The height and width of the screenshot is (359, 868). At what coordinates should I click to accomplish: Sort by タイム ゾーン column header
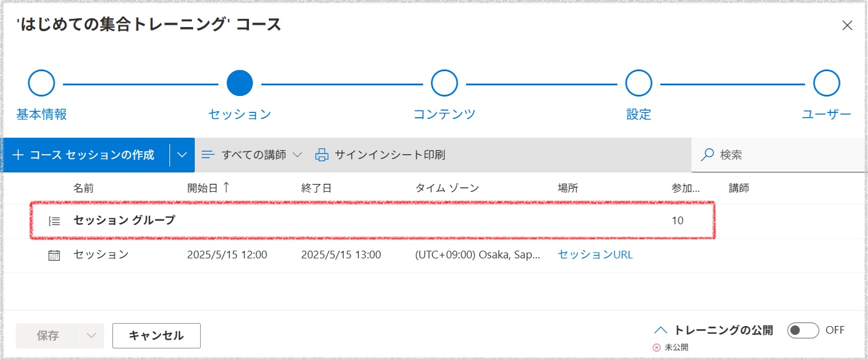[x=447, y=188]
